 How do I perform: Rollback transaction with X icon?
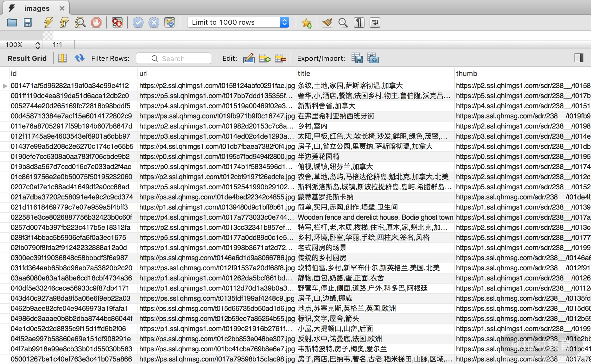point(154,22)
